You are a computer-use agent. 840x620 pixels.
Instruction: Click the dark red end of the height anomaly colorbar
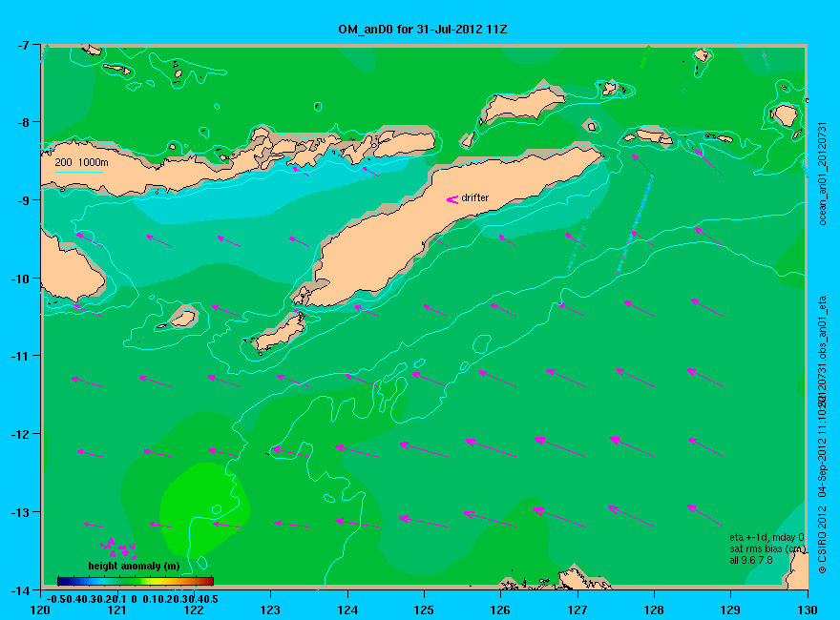tap(209, 581)
